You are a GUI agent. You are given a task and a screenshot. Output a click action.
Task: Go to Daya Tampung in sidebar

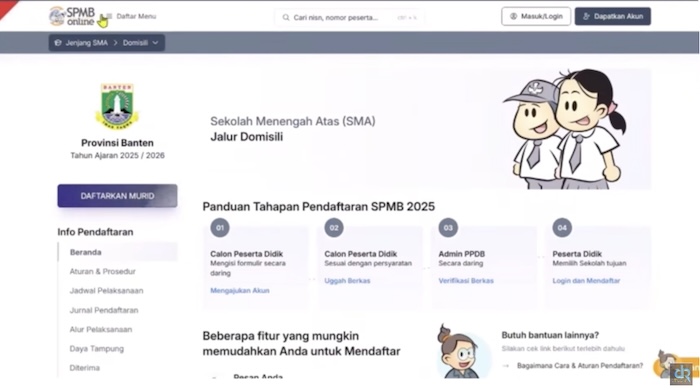96,349
